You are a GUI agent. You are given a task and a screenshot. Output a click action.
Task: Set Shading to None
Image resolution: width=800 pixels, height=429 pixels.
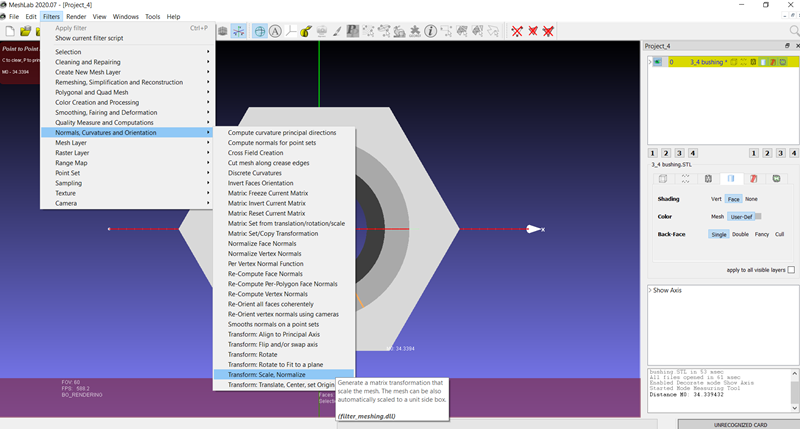751,199
